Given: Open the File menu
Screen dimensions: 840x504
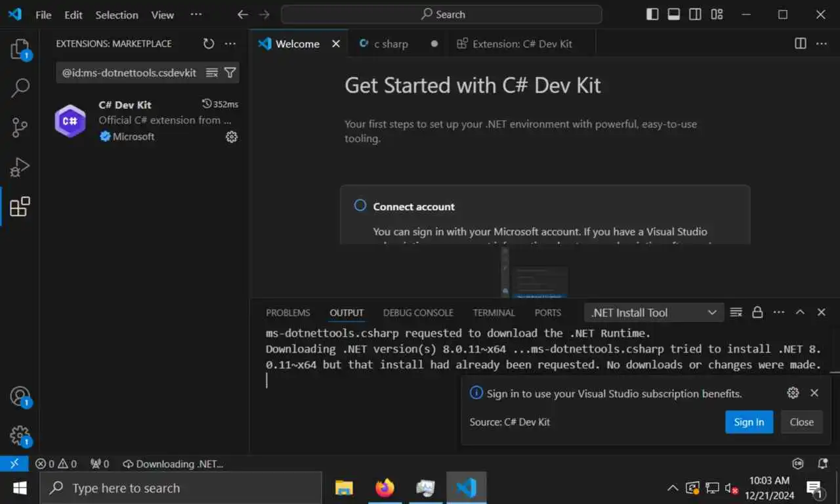Looking at the screenshot, I should coord(43,14).
